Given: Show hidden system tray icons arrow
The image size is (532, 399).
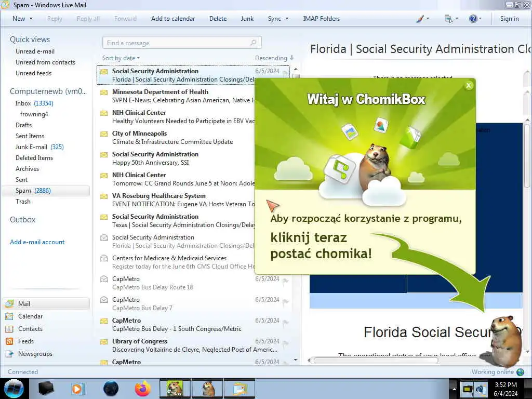Looking at the screenshot, I should [453, 389].
